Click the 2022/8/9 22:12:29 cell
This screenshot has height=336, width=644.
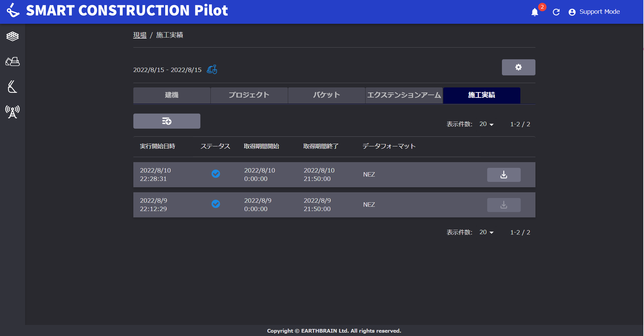tap(153, 205)
